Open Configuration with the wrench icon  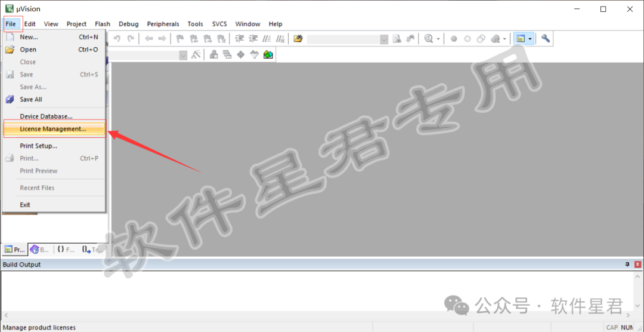click(x=546, y=39)
